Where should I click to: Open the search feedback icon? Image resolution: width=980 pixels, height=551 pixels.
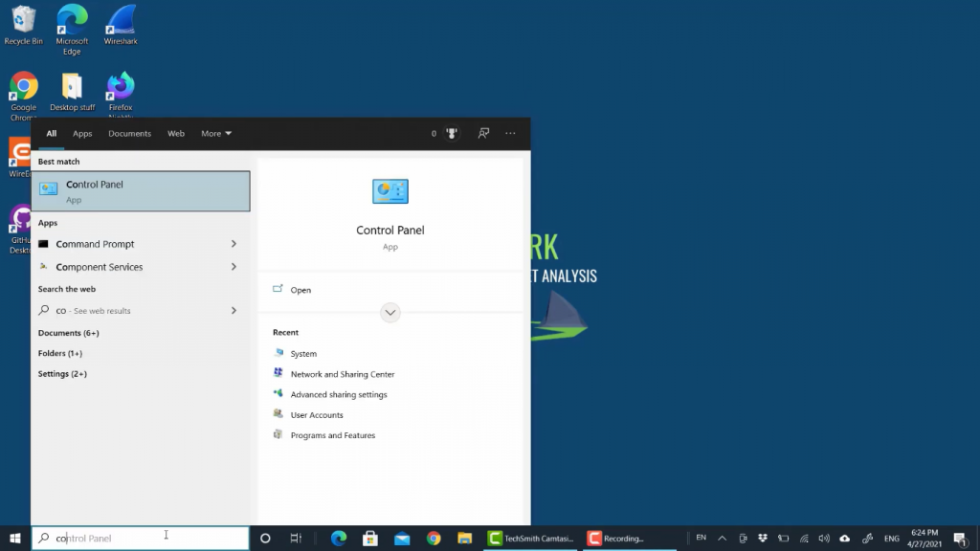483,134
